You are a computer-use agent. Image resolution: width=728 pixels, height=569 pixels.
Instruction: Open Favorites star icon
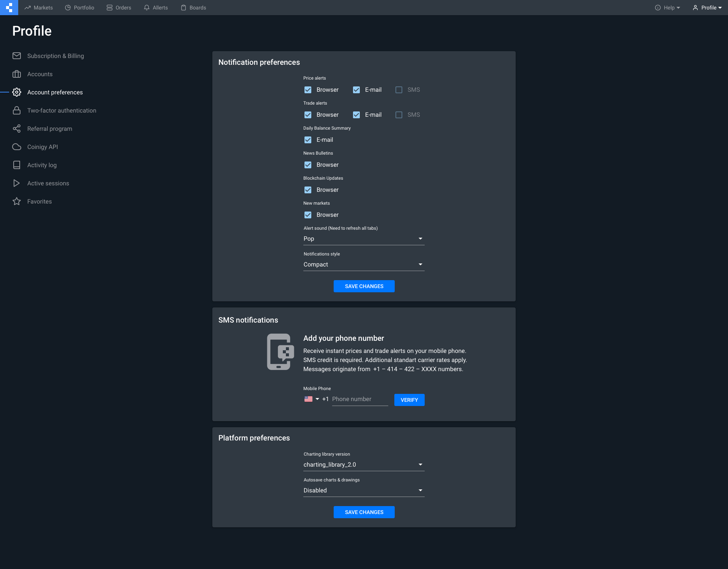tap(17, 201)
